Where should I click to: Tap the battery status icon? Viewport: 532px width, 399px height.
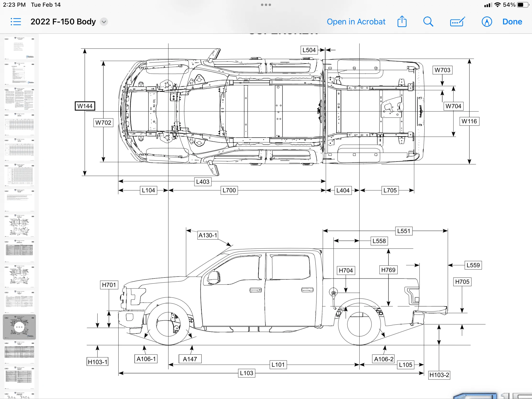(x=523, y=5)
